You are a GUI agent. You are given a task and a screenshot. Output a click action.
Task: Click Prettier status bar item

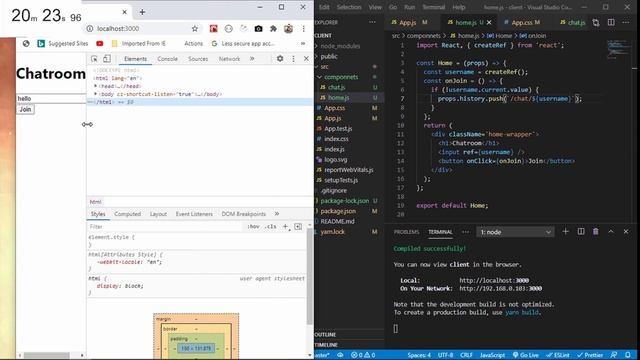[589, 355]
